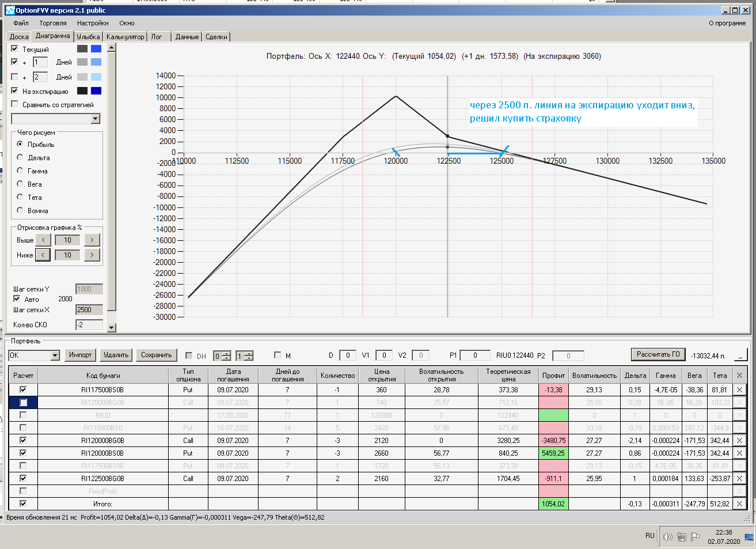Click the left arrow next to Выше
Screen dimensions: 756x549
click(x=43, y=240)
